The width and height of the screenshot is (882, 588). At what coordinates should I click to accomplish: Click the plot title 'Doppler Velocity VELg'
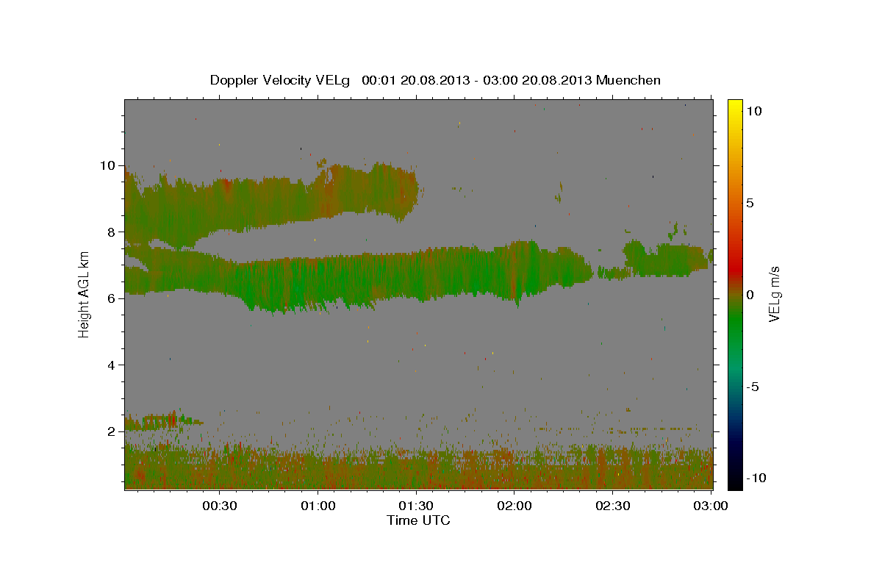282,80
